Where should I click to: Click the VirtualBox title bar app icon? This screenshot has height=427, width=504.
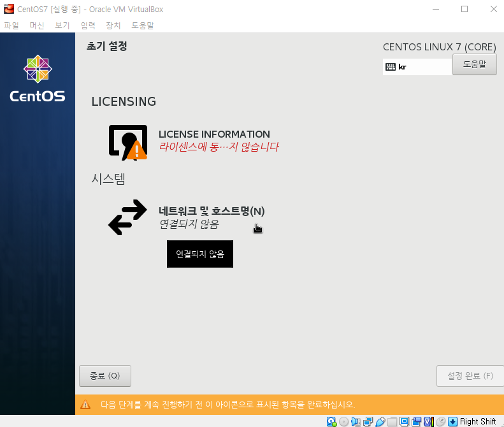point(9,9)
